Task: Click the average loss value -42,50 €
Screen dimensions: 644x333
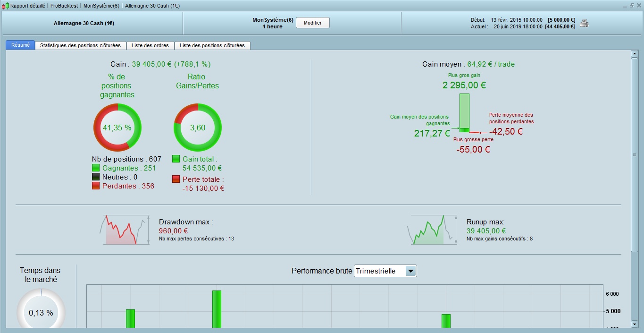Action: [x=506, y=132]
